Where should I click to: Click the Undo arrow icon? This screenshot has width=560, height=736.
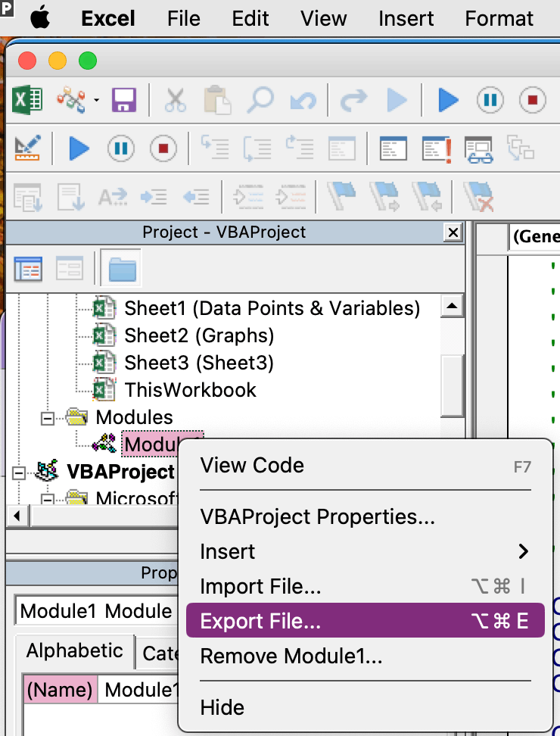(303, 100)
